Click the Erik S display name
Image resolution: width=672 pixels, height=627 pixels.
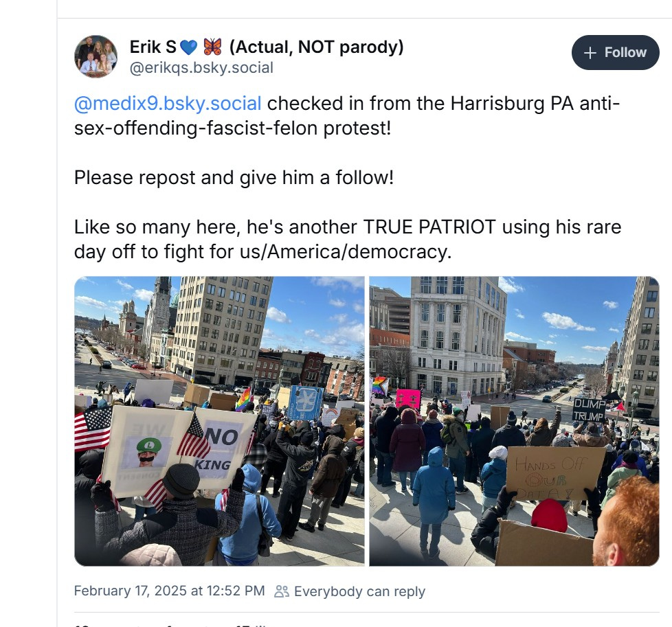pos(153,47)
